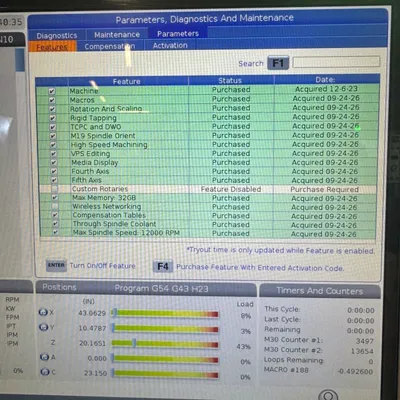The height and width of the screenshot is (400, 400).
Task: Select the Compensation sub-tab
Action: (110, 46)
